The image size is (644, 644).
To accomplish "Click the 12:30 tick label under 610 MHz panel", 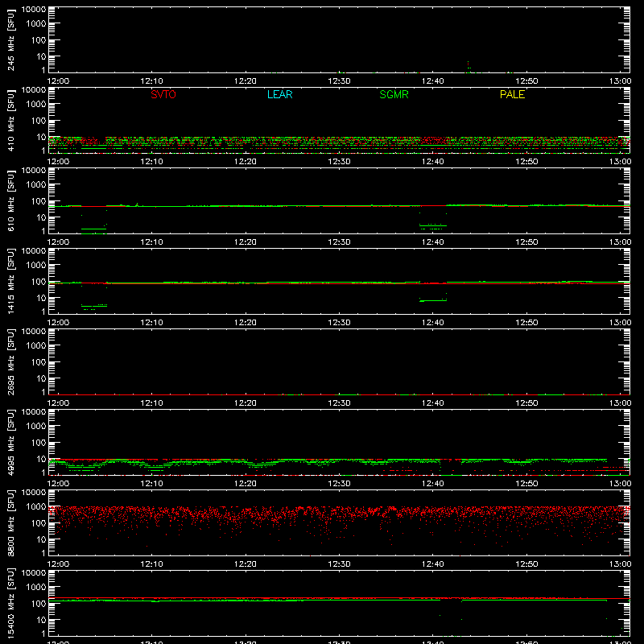I will 339,242.
